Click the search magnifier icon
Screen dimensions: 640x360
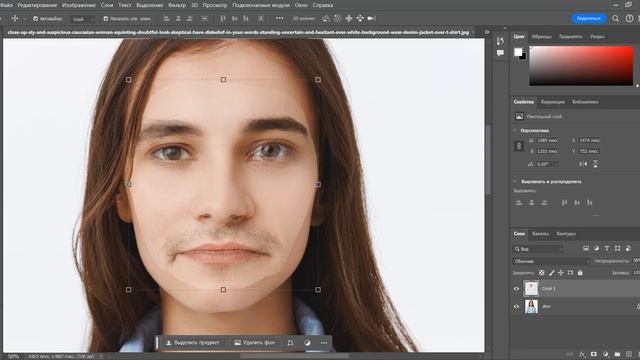point(616,18)
